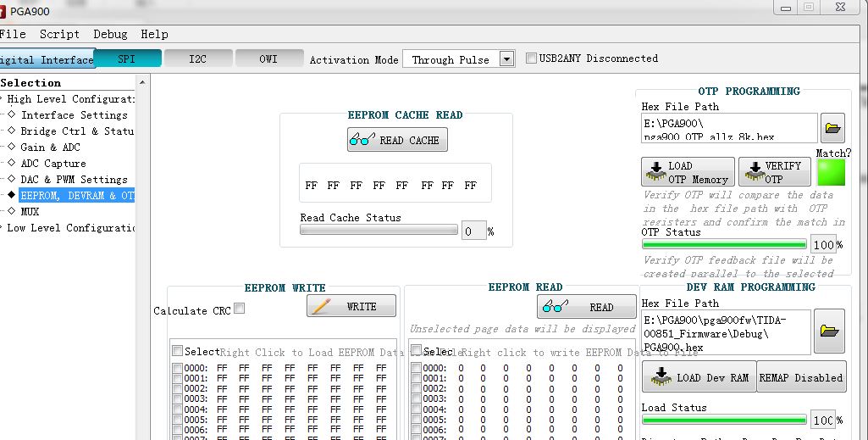The width and height of the screenshot is (868, 440).
Task: Click the EEPROM WRITE button
Action: coord(351,306)
